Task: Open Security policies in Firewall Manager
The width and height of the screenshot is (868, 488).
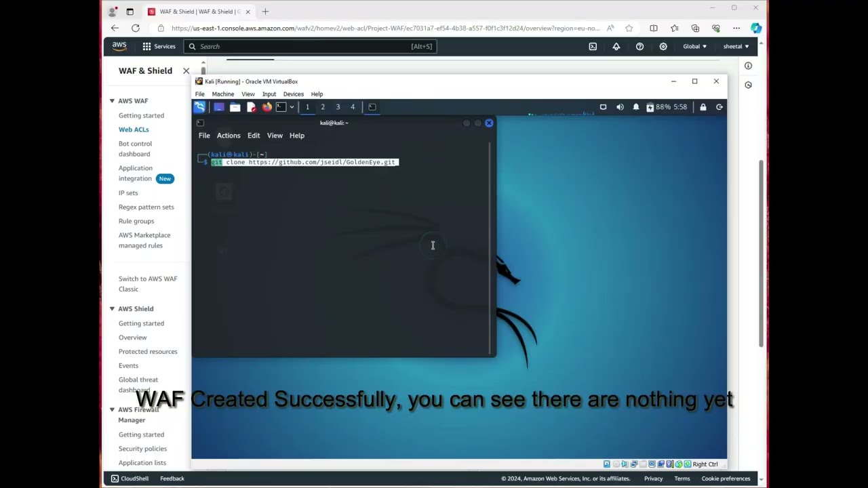Action: [142, 449]
